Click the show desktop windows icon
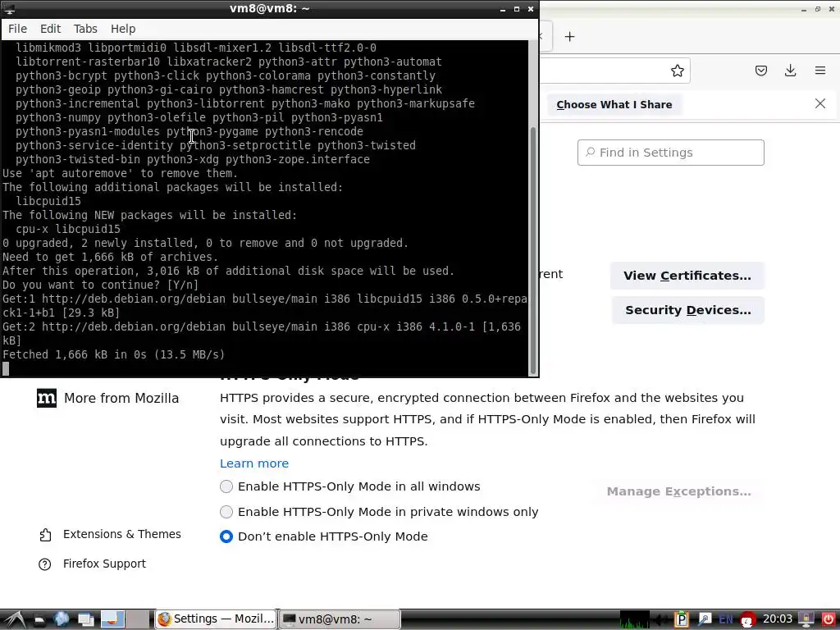 click(85, 620)
